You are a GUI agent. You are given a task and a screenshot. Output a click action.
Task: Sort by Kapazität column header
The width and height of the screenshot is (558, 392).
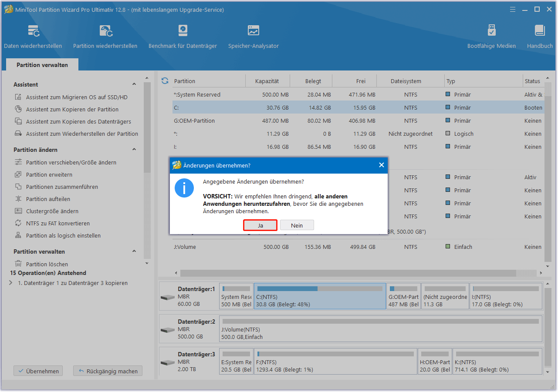pos(267,81)
